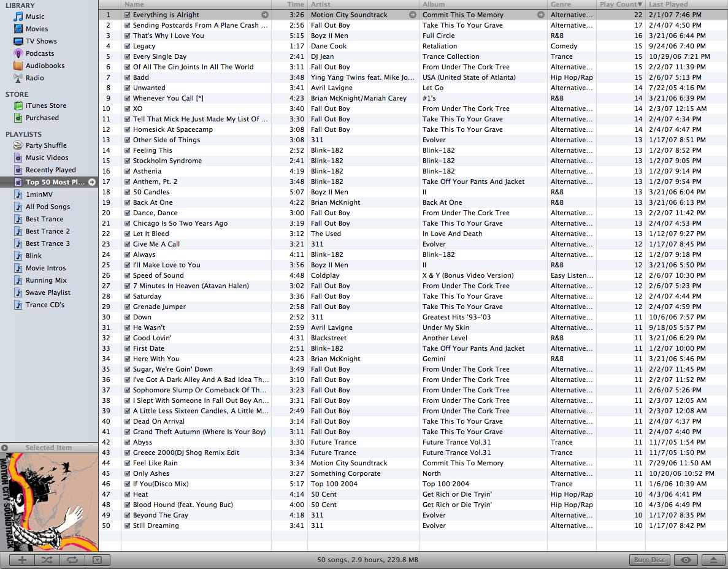Open the Movies library icon
Viewport: 728px width, 569px height.
click(x=18, y=29)
